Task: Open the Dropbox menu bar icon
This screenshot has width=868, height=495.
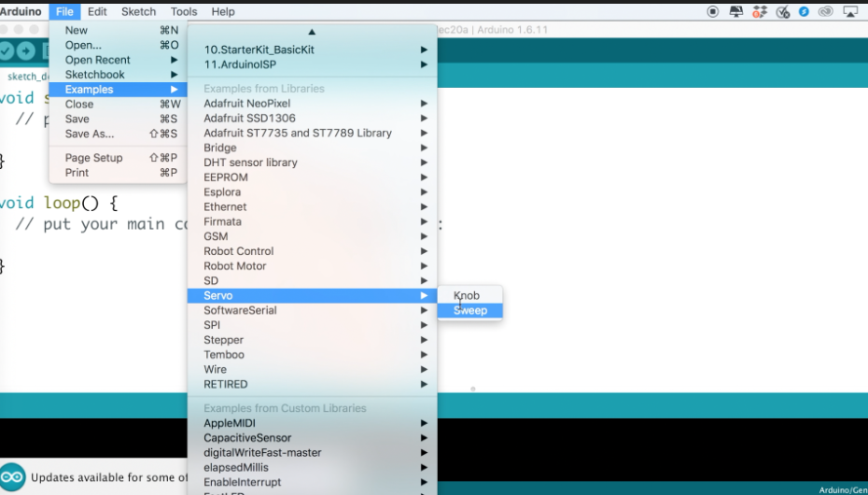Action: coord(760,11)
